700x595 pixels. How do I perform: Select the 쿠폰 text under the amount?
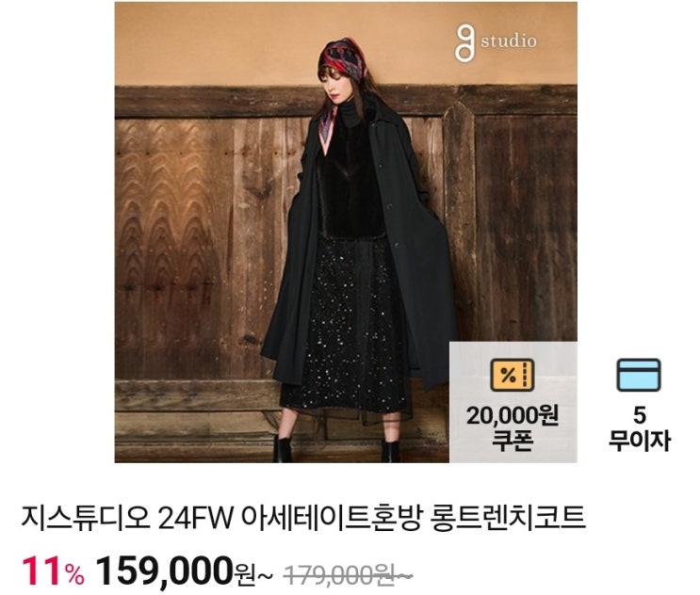513,441
